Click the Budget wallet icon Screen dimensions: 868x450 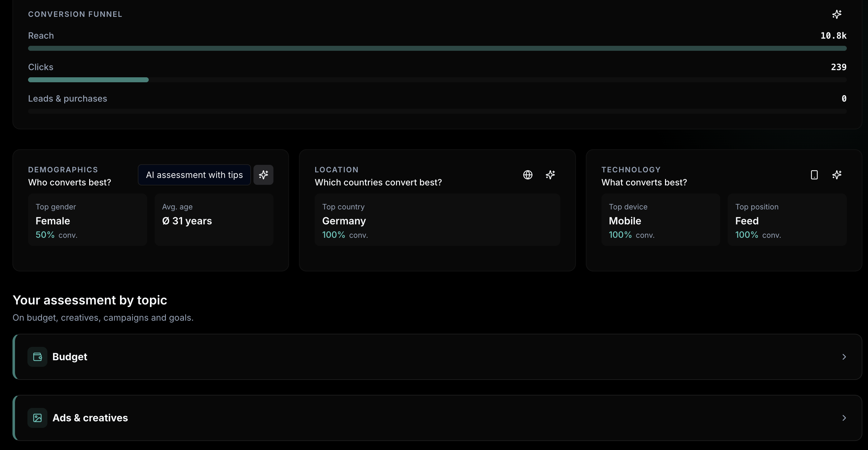point(37,357)
